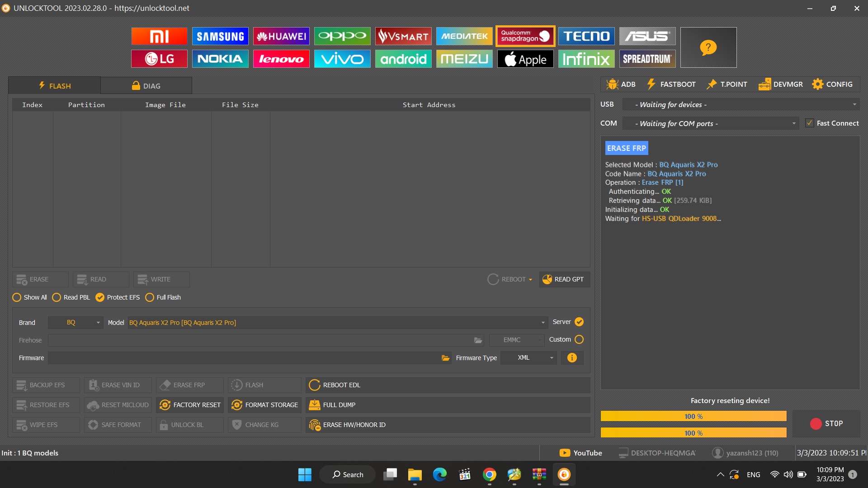Toggle the Protect EFS option
868x488 pixels.
click(118, 297)
